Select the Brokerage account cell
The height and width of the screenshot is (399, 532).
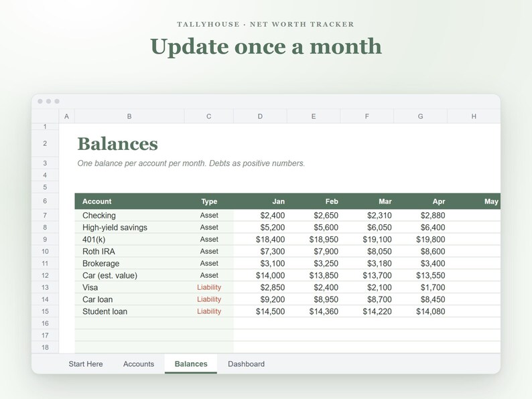pos(129,263)
